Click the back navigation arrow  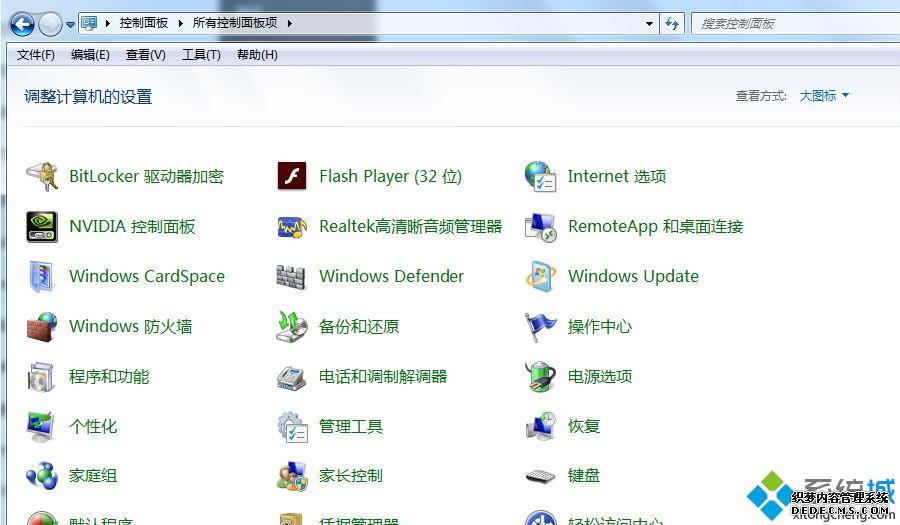(22, 24)
